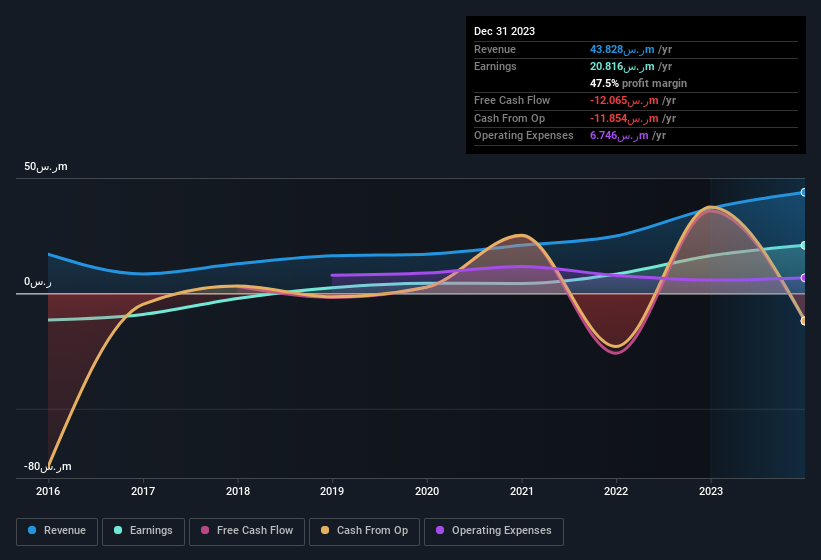Click the 2023 x-axis label

tap(711, 491)
